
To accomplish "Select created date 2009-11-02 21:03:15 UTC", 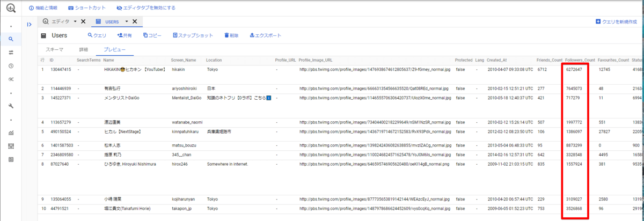I will [x=510, y=164].
